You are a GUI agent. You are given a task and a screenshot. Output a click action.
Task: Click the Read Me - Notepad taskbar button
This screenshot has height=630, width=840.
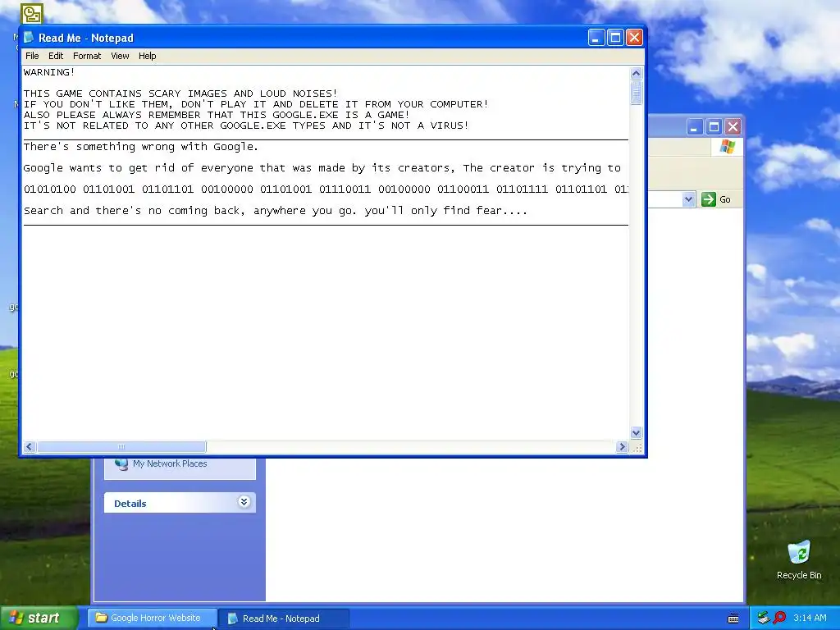284,619
